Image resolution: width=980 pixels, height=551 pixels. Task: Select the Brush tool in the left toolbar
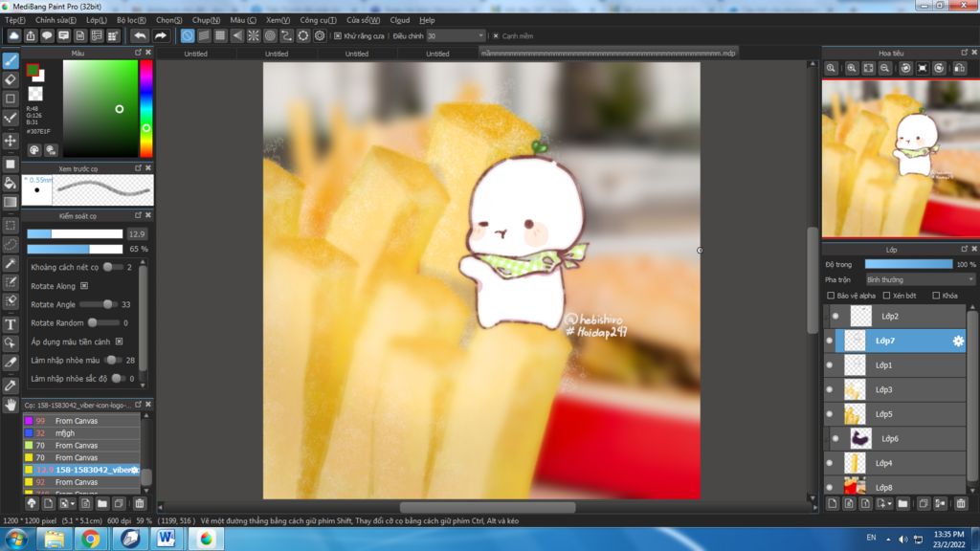[x=11, y=60]
